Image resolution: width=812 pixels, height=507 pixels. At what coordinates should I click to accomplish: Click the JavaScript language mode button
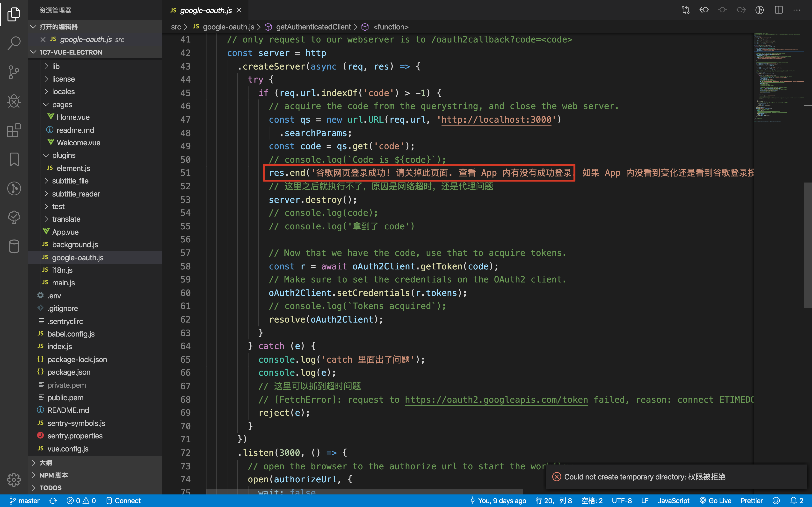674,501
